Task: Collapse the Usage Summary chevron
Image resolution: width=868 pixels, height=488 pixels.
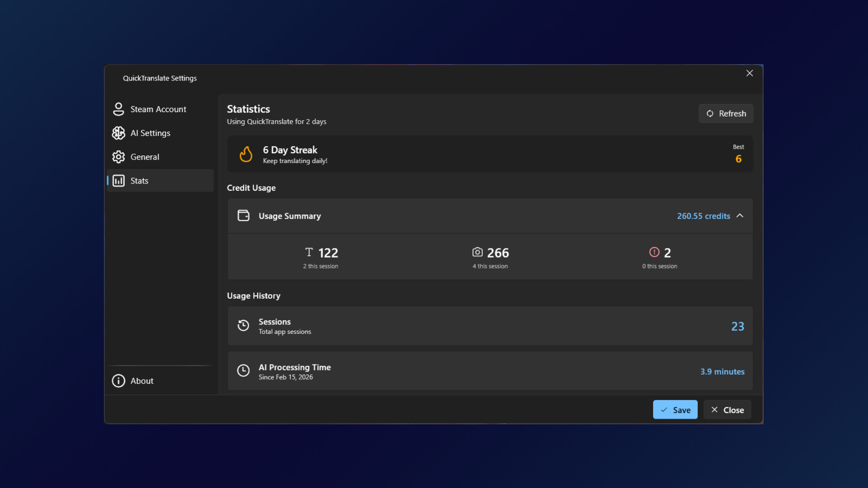Action: point(740,216)
